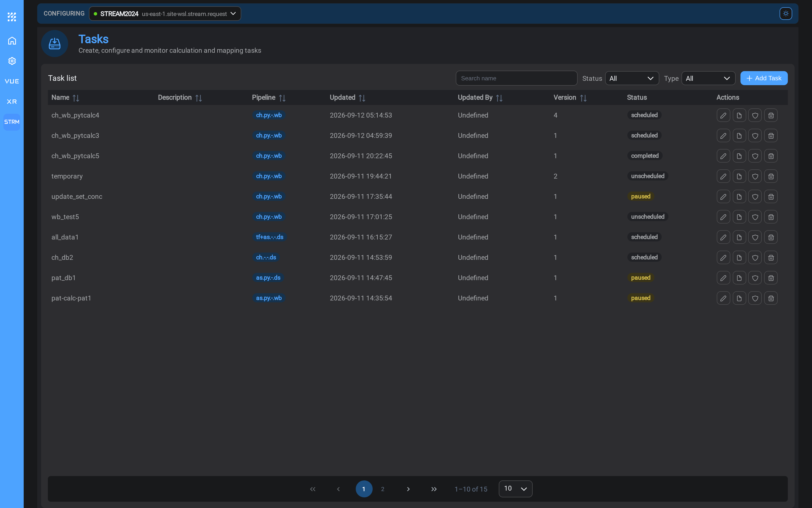The height and width of the screenshot is (508, 812).
Task: Sort the table by Description
Action: click(x=199, y=98)
